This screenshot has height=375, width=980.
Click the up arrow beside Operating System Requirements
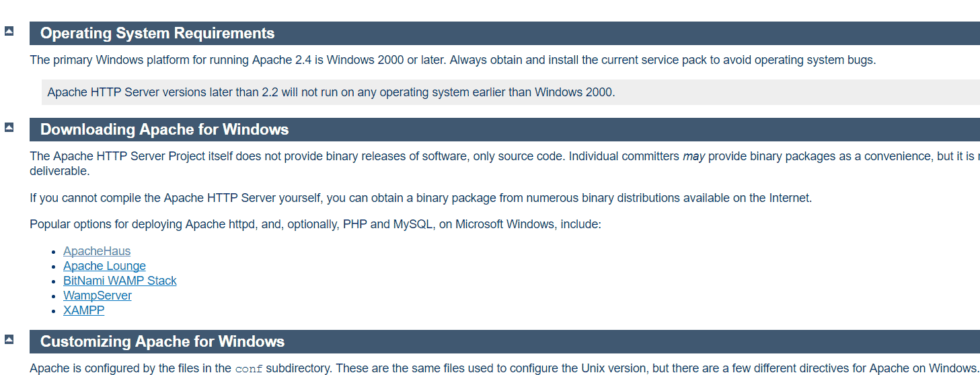pyautogui.click(x=9, y=30)
